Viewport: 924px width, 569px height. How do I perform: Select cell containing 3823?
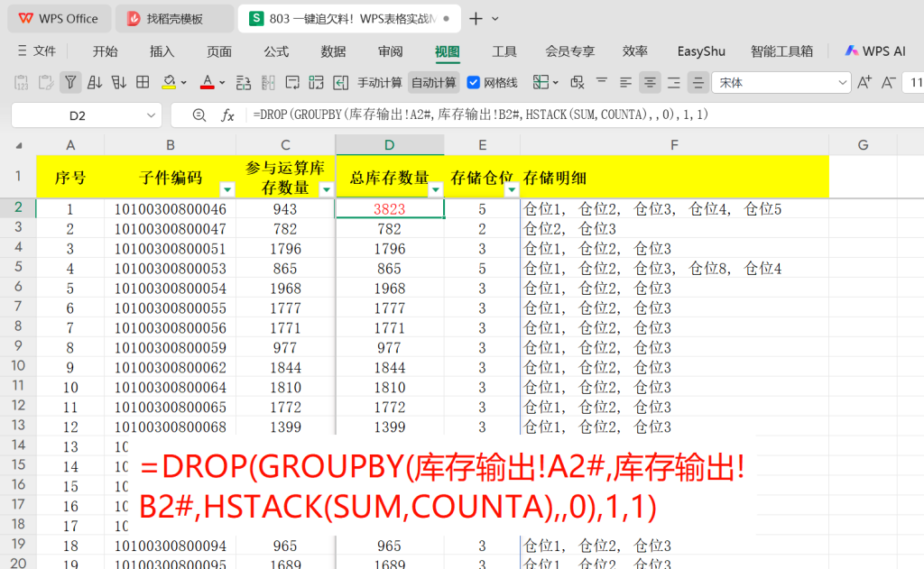[x=390, y=209]
